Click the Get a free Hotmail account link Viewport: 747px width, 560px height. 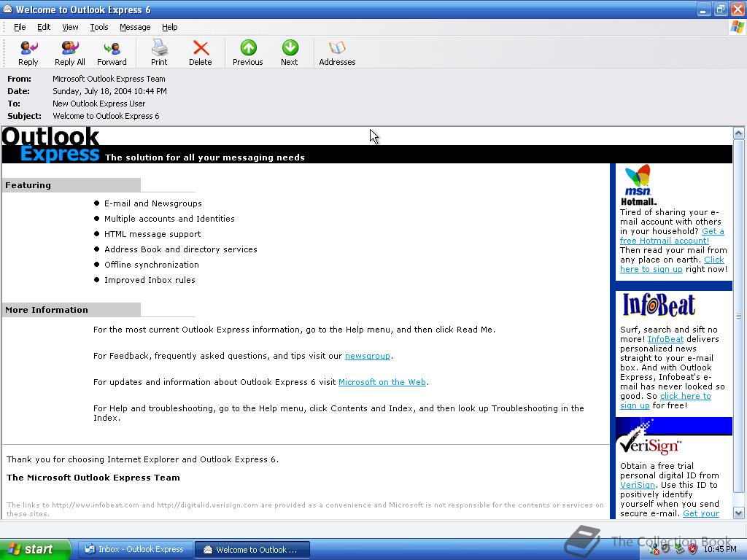tap(672, 236)
